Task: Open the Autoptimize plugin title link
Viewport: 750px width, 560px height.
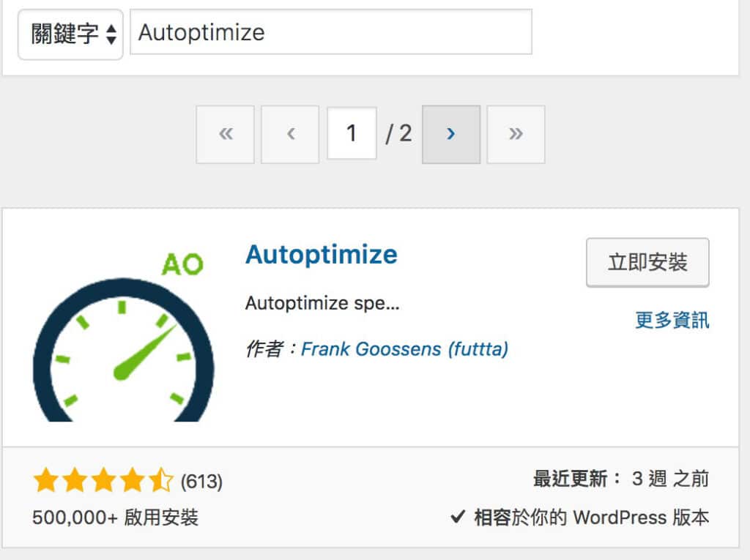Action: 321,254
